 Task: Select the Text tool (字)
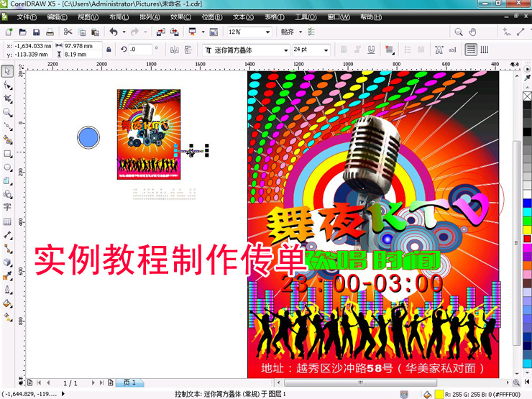pyautogui.click(x=7, y=208)
